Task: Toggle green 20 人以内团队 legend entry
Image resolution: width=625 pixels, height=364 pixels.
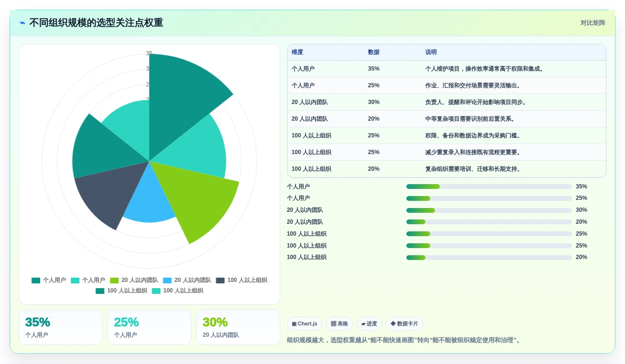Action: (x=134, y=281)
